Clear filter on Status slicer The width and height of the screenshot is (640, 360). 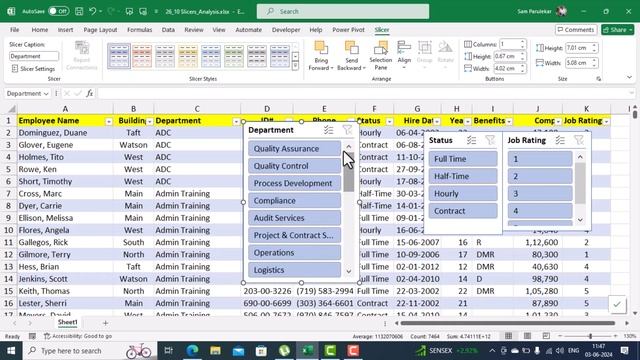[490, 140]
